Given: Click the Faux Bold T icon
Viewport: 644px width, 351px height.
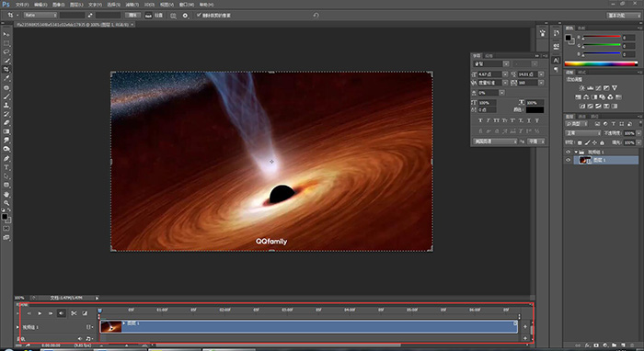Looking at the screenshot, I should point(480,120).
